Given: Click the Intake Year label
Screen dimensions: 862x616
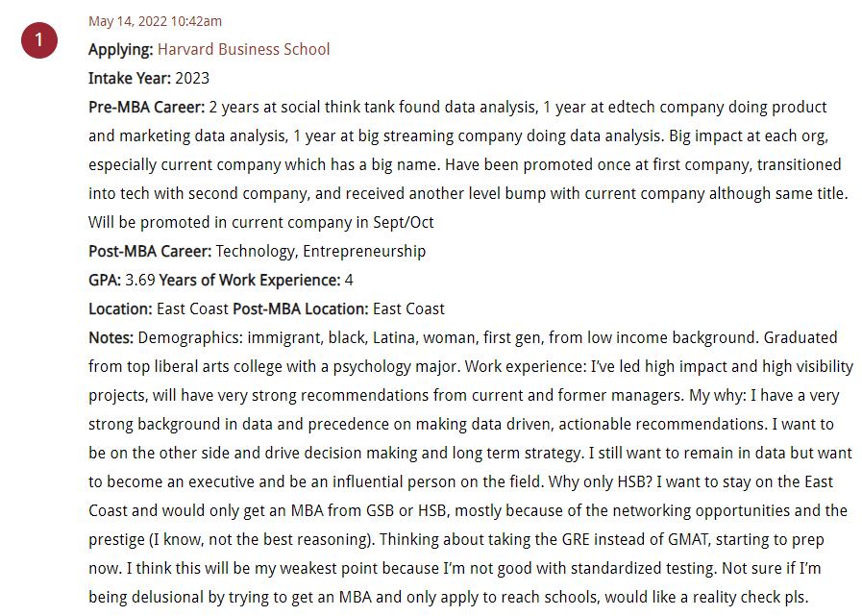Looking at the screenshot, I should click(130, 78).
